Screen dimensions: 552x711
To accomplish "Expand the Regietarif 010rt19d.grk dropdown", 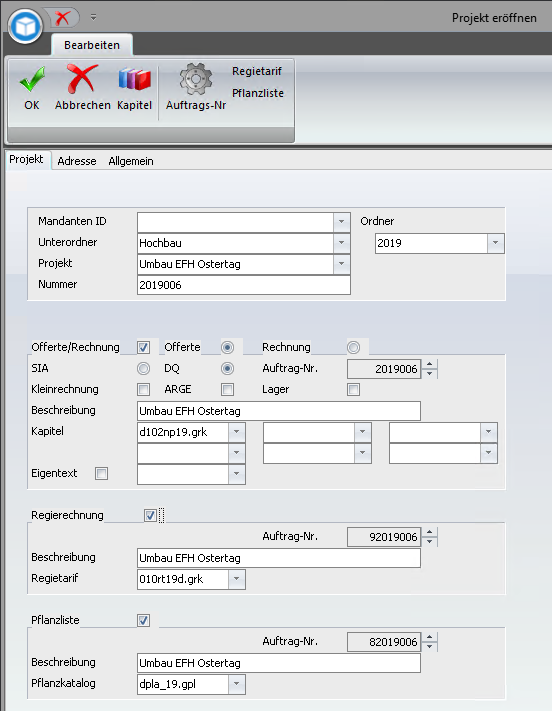I will 236,579.
